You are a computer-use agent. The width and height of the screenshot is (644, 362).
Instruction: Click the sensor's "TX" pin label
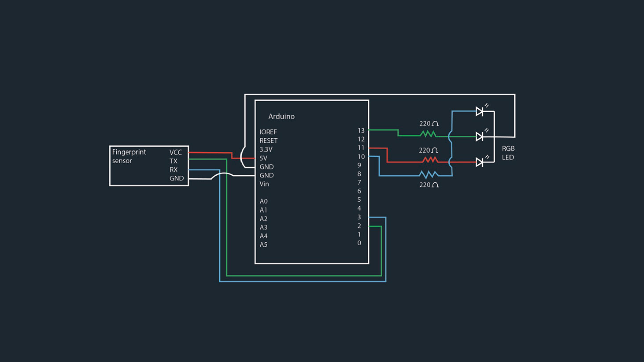click(x=173, y=161)
